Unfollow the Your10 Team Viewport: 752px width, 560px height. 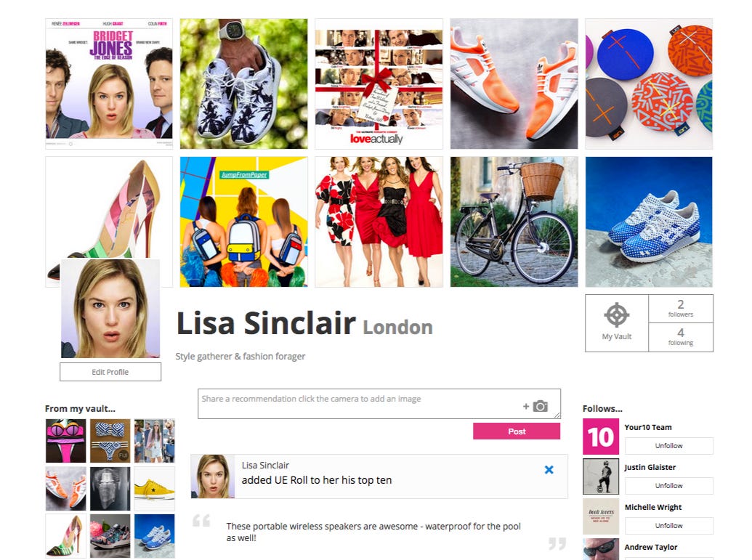[x=668, y=445]
